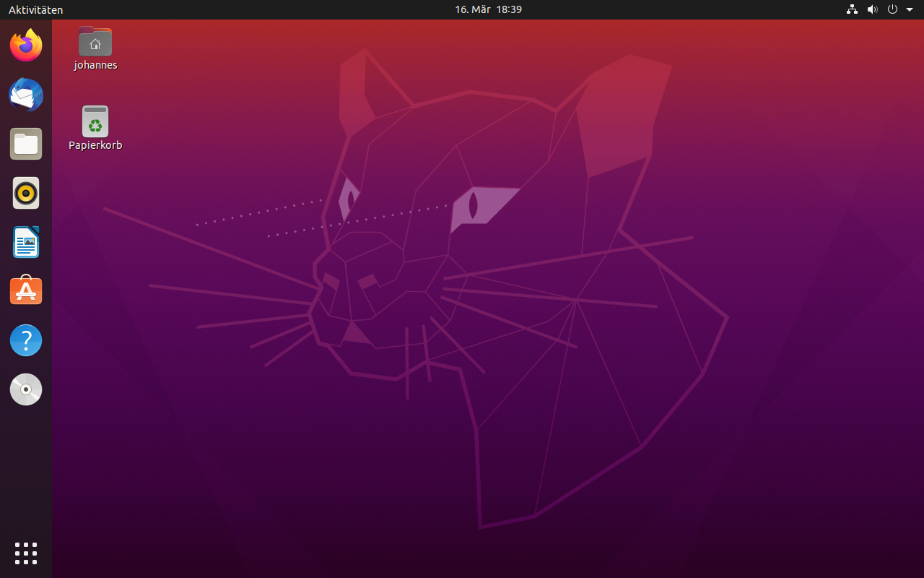This screenshot has height=578, width=924.
Task: Launch LibreOffice Writer
Action: (26, 242)
